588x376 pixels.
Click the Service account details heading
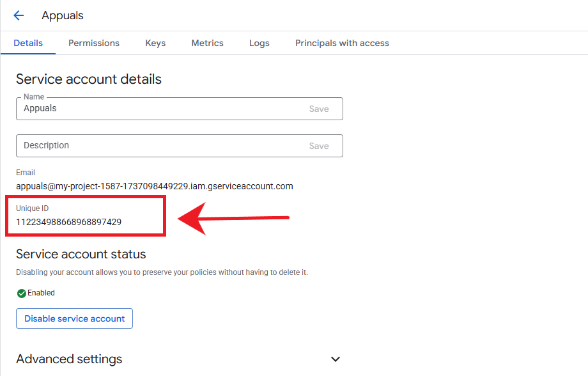click(89, 79)
